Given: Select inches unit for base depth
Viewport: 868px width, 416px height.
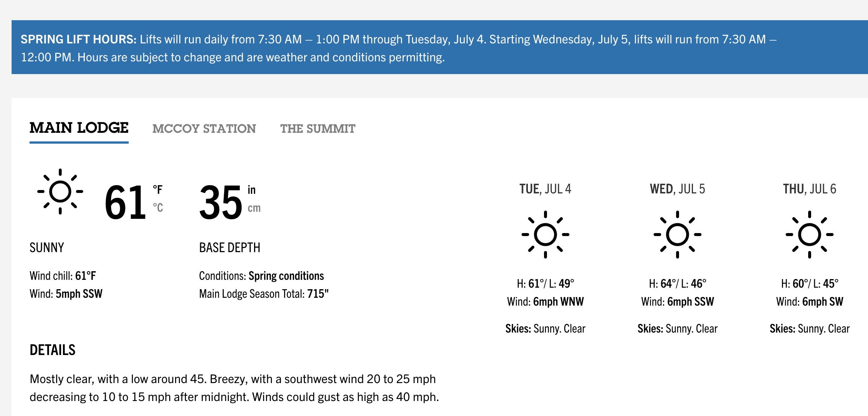Looking at the screenshot, I should pos(251,190).
